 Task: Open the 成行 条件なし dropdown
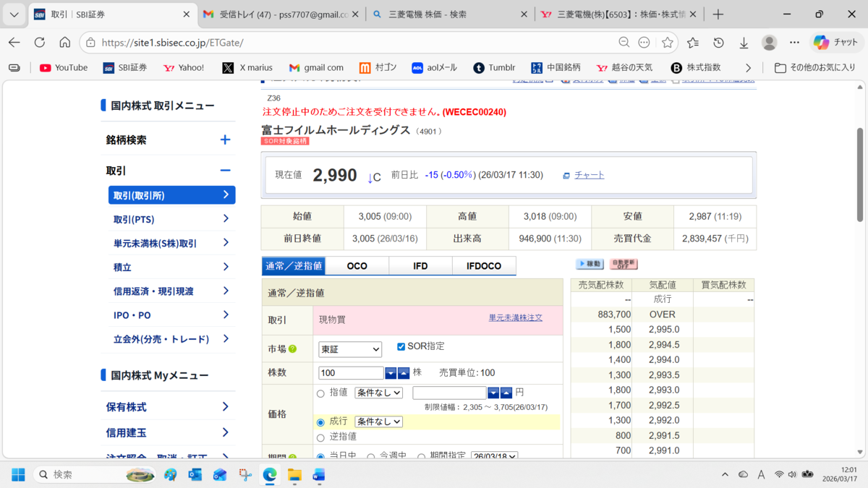click(378, 421)
